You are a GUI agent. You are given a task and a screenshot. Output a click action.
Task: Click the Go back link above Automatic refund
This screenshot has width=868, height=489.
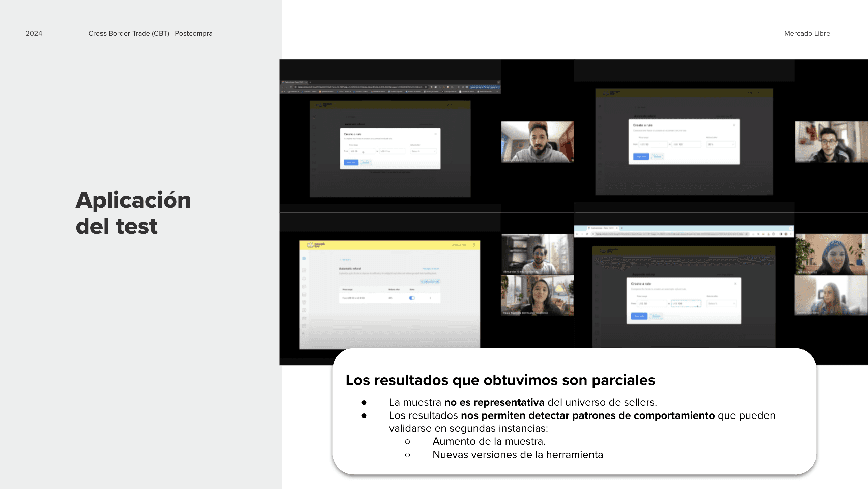345,260
